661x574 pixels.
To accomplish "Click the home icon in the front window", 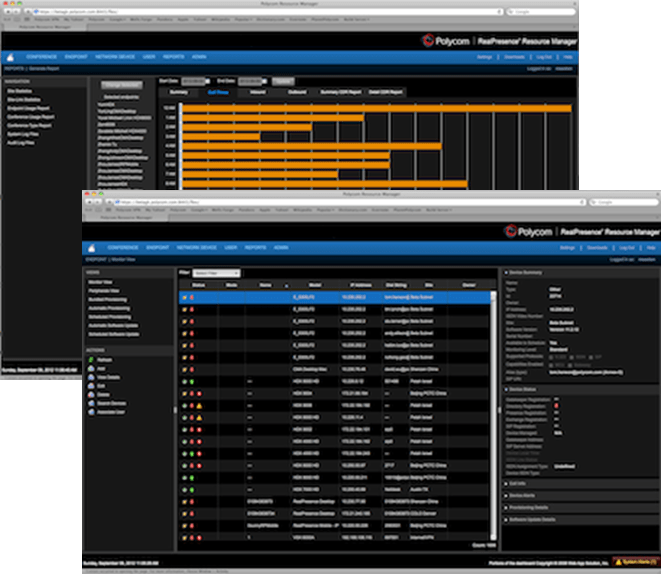I will click(x=91, y=248).
